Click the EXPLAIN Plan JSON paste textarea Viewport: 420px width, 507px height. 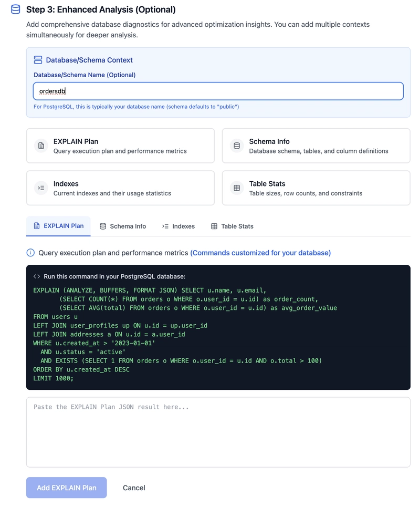pos(218,432)
